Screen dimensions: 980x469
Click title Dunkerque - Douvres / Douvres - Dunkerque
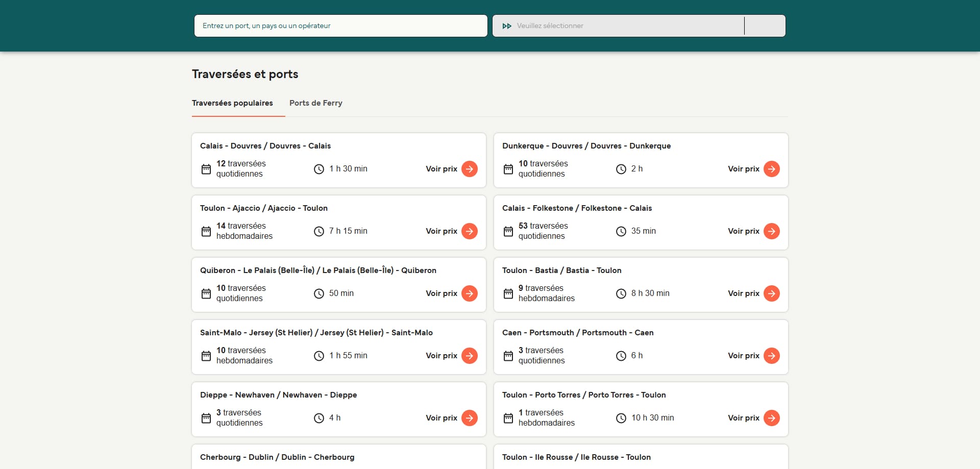pyautogui.click(x=586, y=146)
